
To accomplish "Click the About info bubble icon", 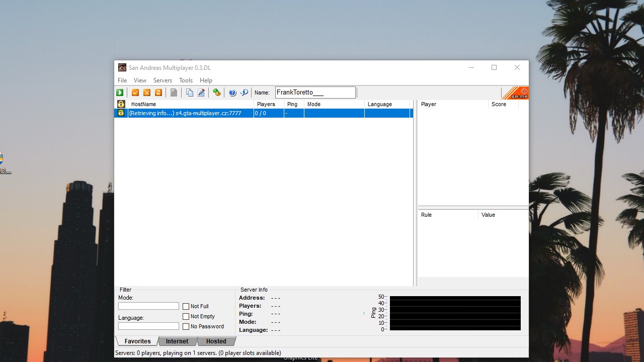I will pyautogui.click(x=244, y=93).
